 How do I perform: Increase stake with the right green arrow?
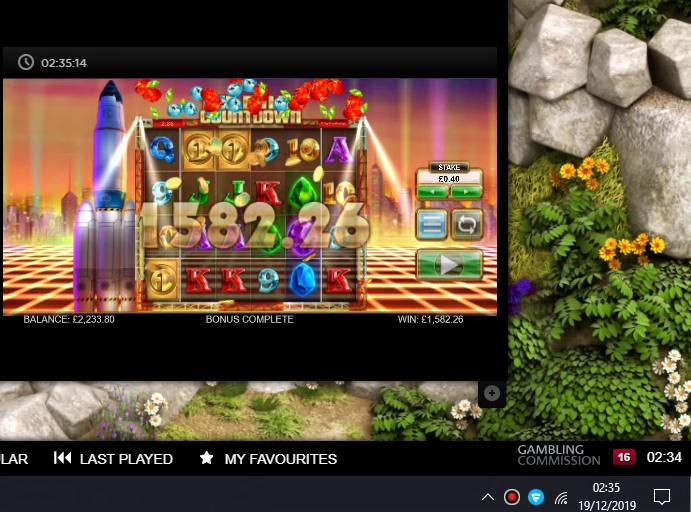pos(466,192)
